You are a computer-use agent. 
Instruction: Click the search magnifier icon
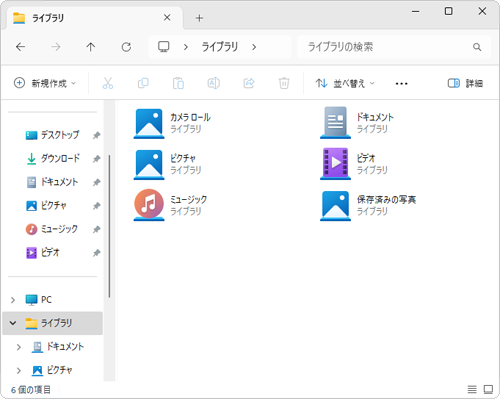[x=477, y=47]
